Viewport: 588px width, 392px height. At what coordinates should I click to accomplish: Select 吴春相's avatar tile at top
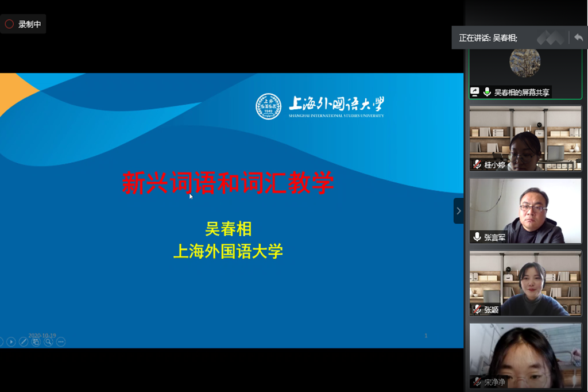click(x=525, y=64)
